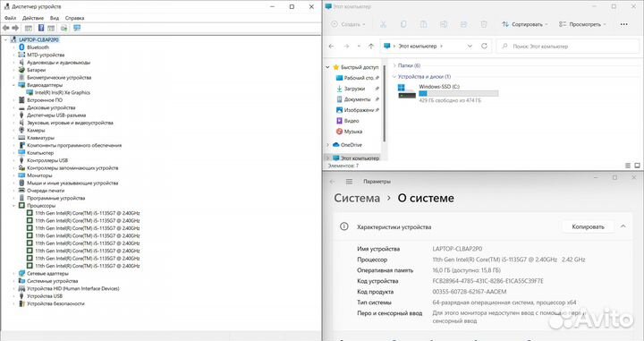The image size is (644, 341).
Task: Click the Forward arrow in Device Manager toolbar
Action: 15,28
